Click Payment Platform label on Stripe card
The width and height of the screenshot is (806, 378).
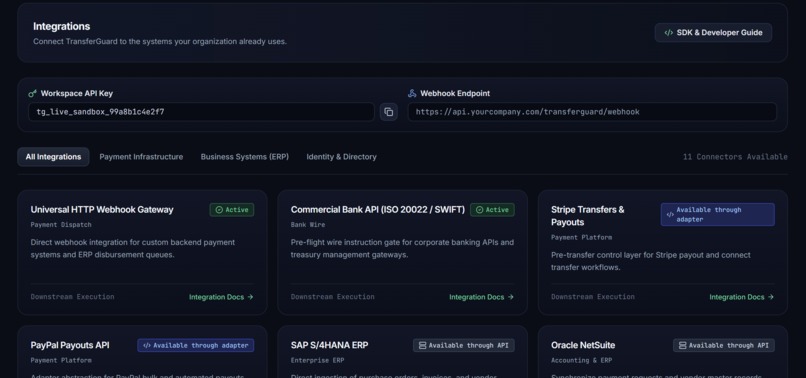tap(581, 238)
